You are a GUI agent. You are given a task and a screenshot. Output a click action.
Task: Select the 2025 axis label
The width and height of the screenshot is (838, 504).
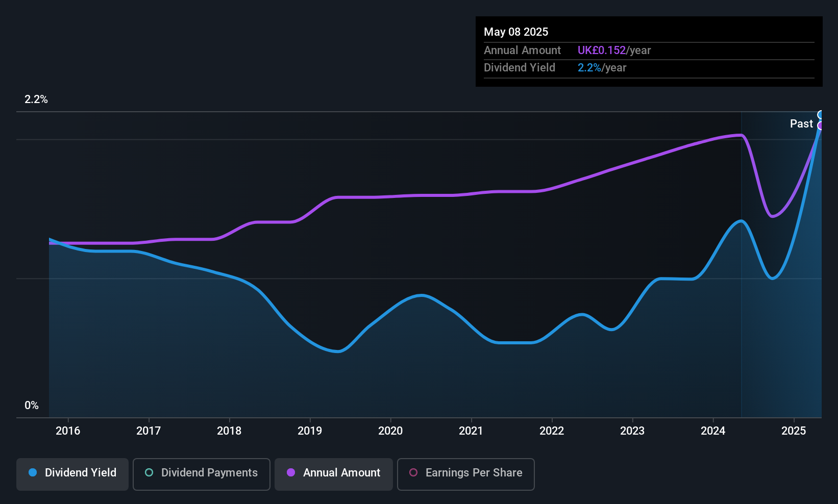[x=794, y=431]
